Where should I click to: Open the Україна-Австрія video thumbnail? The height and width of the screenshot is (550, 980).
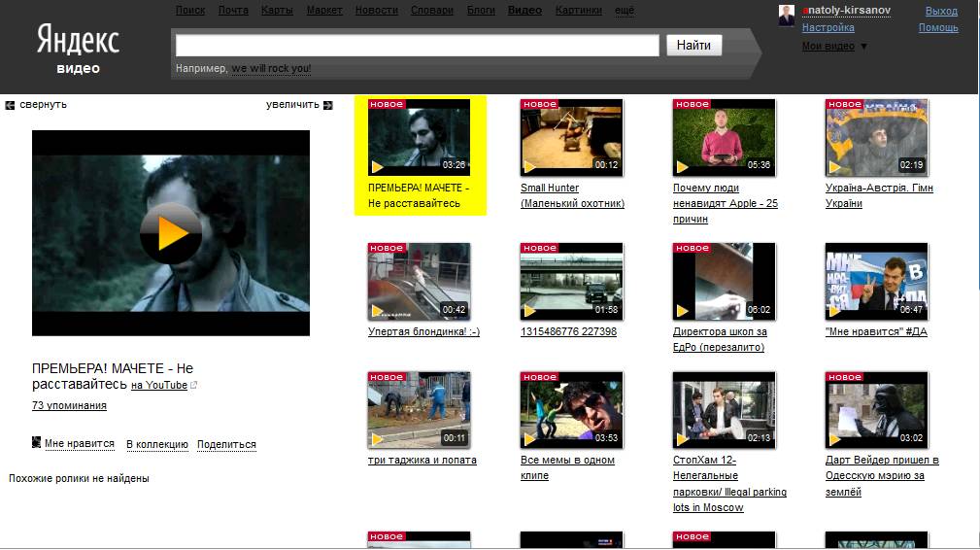pyautogui.click(x=876, y=137)
